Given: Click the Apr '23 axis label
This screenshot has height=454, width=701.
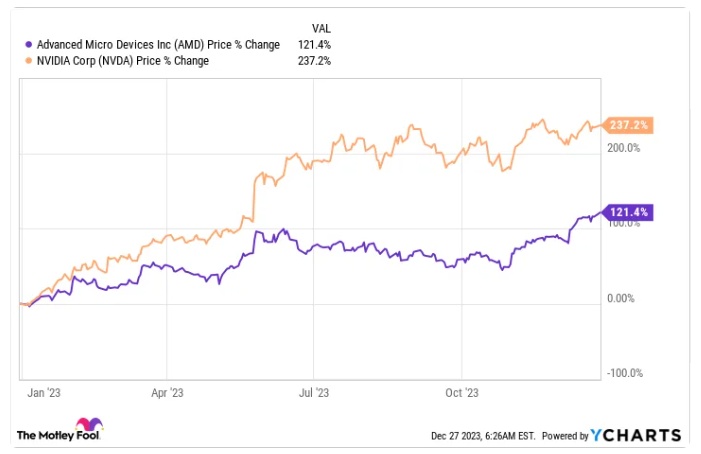Looking at the screenshot, I should coord(169,393).
